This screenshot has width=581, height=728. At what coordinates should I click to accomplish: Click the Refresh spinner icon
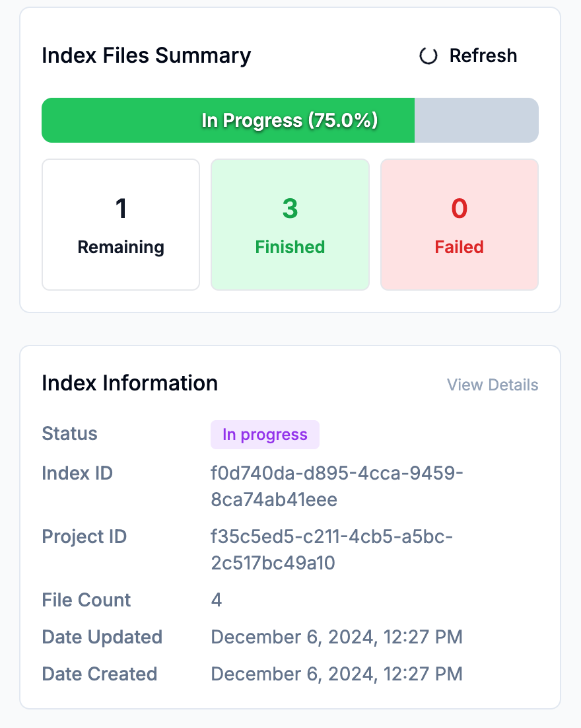pyautogui.click(x=428, y=56)
